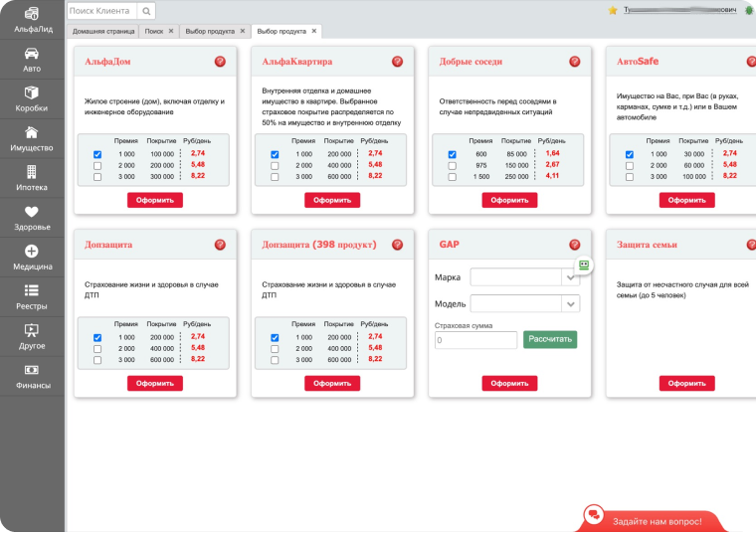The image size is (756, 533).
Task: Click Оформить for Допзащита (398 продукт)
Action: (x=332, y=383)
